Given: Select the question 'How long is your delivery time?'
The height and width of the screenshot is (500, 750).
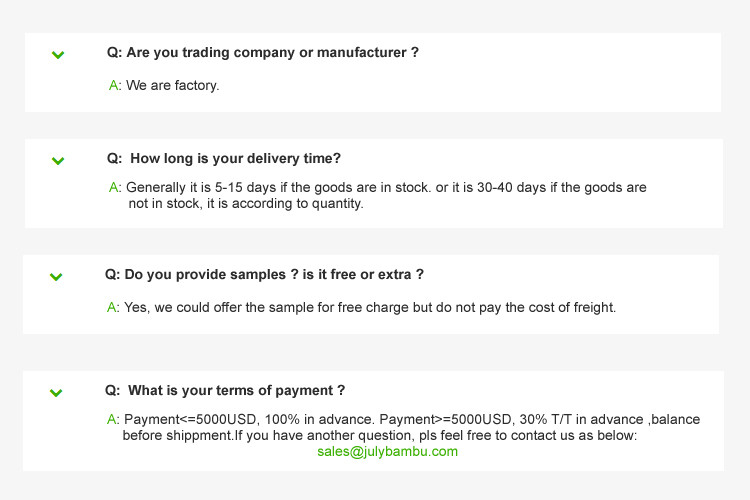Looking at the screenshot, I should [x=224, y=158].
